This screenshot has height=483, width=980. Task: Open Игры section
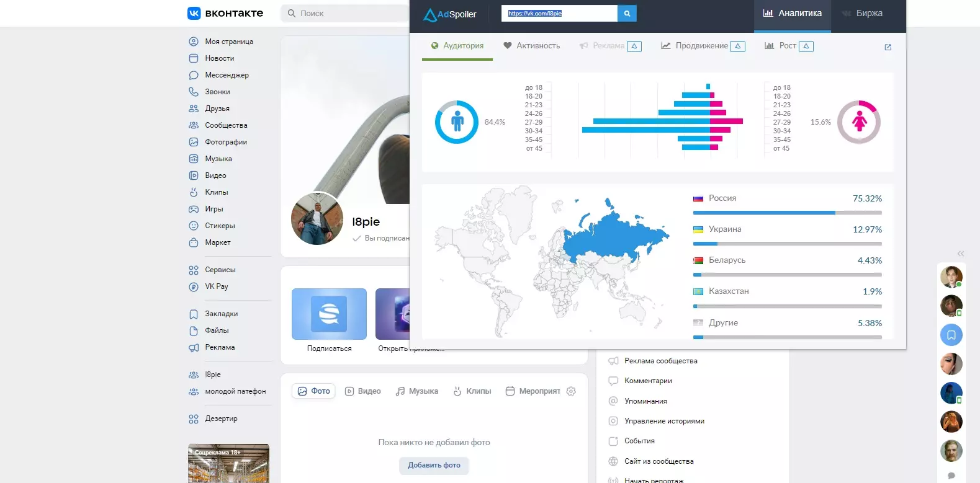click(214, 209)
